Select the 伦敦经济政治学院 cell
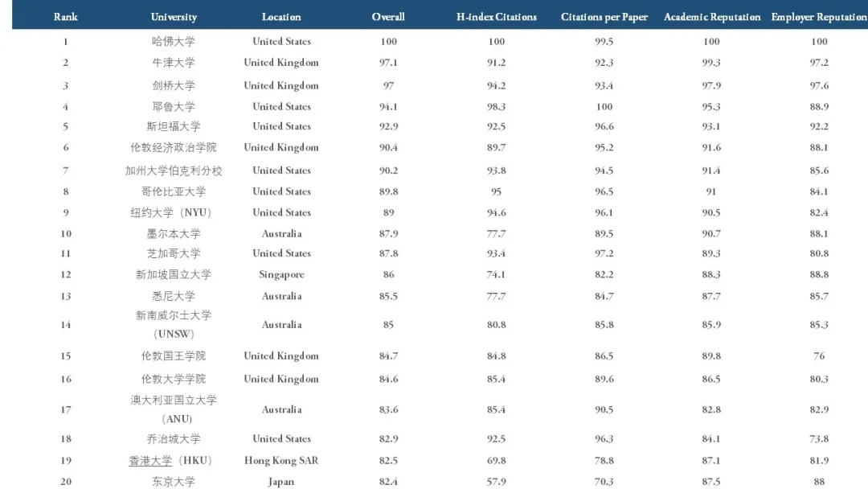868x489 pixels. point(174,147)
